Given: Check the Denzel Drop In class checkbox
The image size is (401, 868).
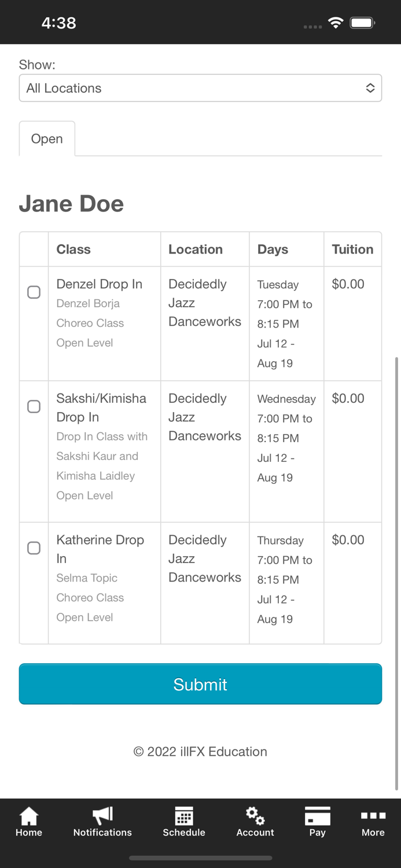Looking at the screenshot, I should (x=34, y=292).
